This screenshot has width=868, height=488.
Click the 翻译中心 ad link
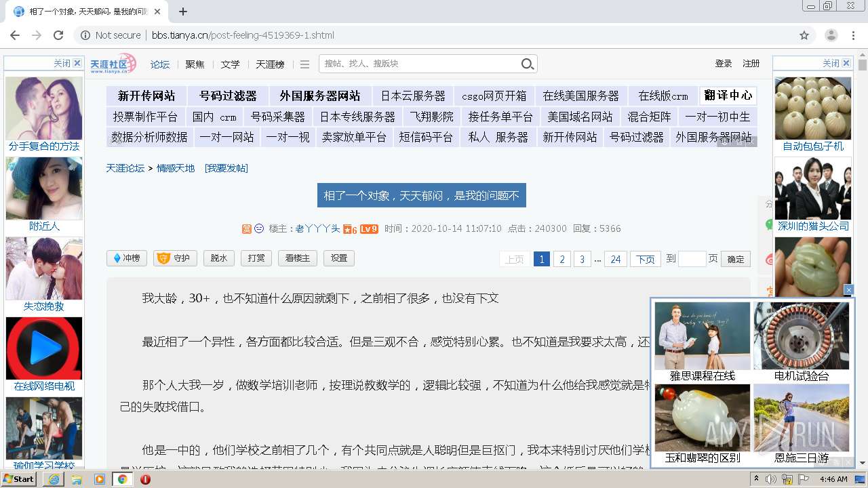click(x=728, y=95)
